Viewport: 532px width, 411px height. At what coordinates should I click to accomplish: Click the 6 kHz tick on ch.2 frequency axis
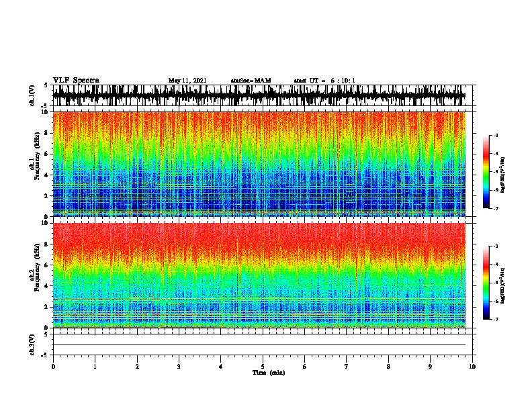click(47, 265)
